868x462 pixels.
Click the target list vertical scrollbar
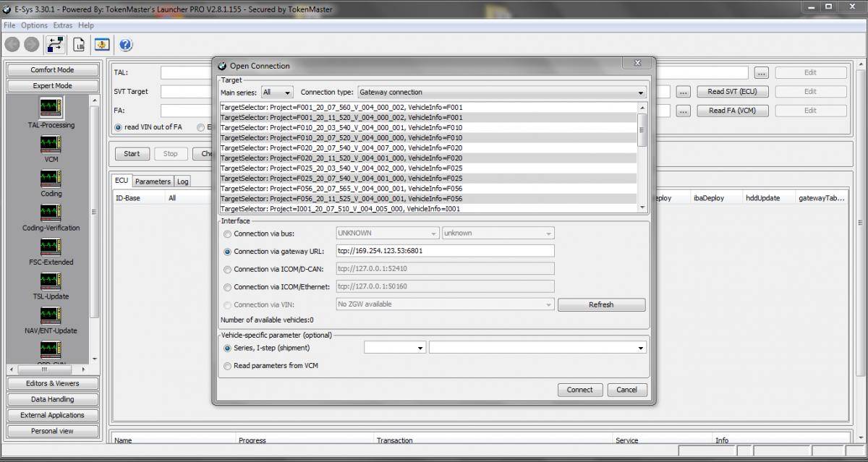tap(642, 158)
